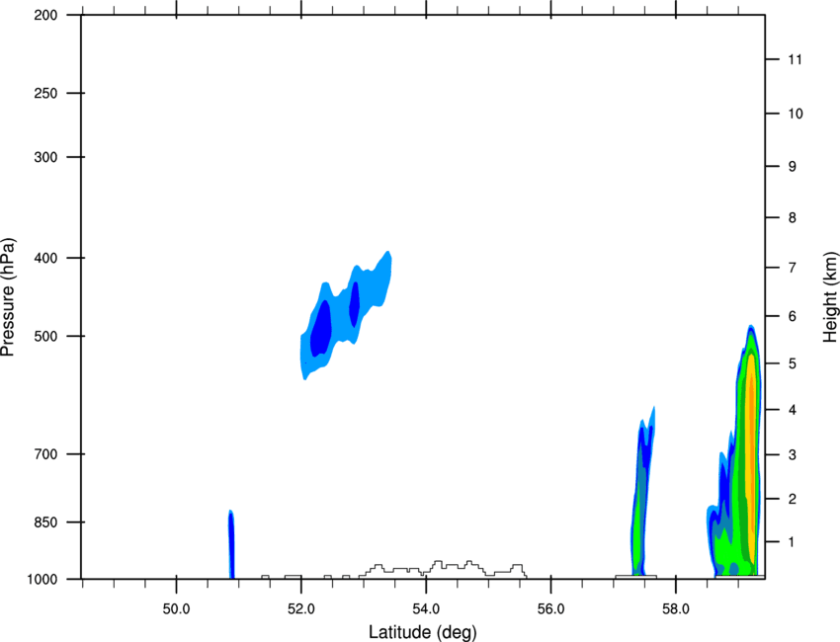The width and height of the screenshot is (840, 642).
Task: Click the 52.0 latitude tick label
Action: tap(301, 609)
